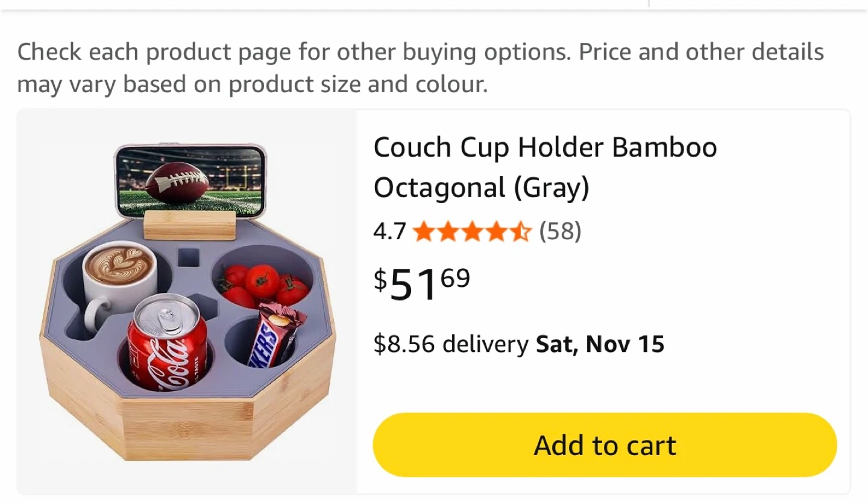Click the Add to cart button
Image resolution: width=868 pixels, height=502 pixels.
(x=605, y=445)
